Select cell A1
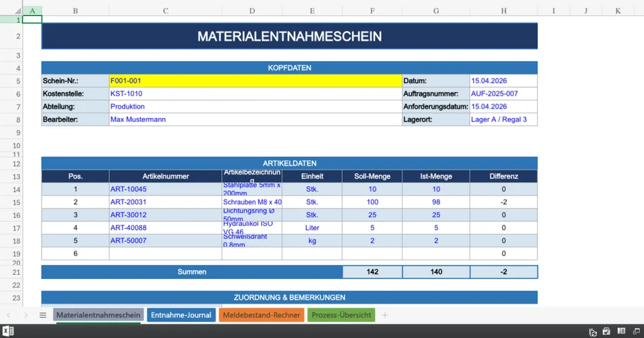 32,19
